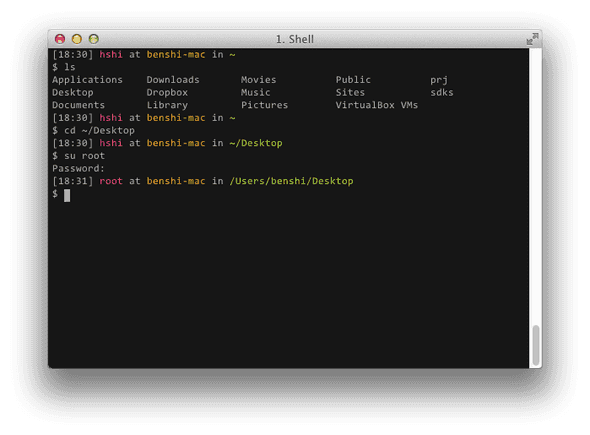
Task: Click the "1. Shell" window title
Action: tap(295, 39)
